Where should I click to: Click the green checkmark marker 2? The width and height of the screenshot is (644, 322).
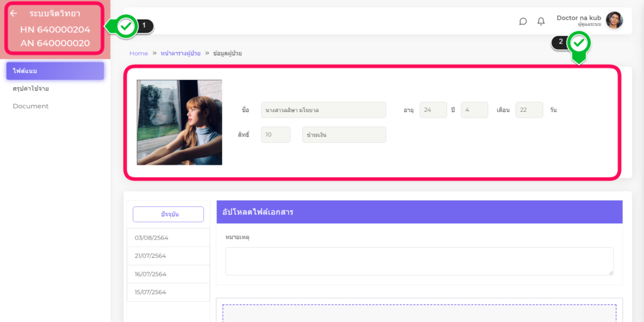click(x=579, y=43)
